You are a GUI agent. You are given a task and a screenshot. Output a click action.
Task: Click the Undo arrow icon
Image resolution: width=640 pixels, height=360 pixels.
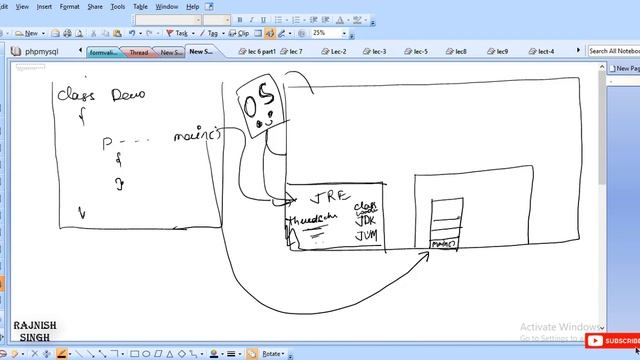pyautogui.click(x=132, y=33)
